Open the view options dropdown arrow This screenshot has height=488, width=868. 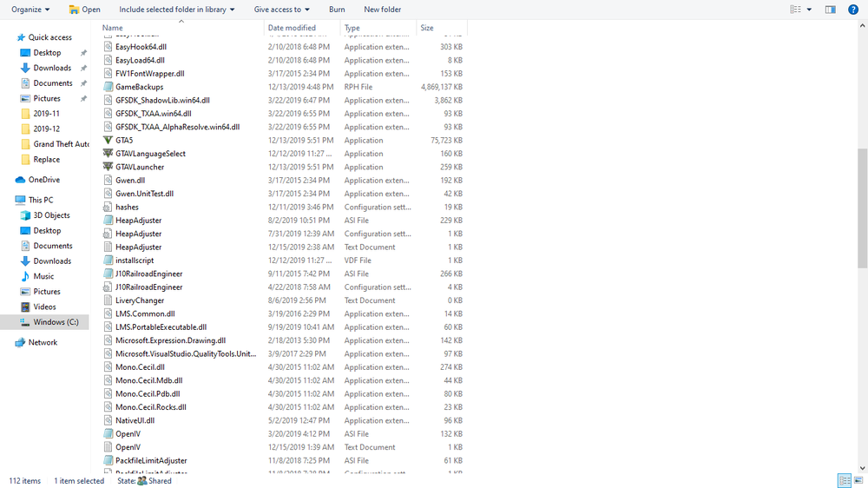809,10
